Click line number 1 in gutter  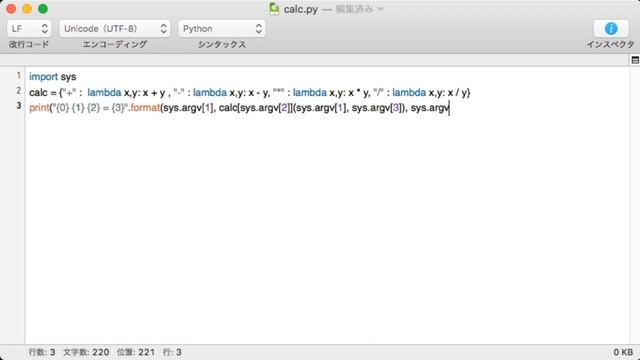click(x=19, y=76)
